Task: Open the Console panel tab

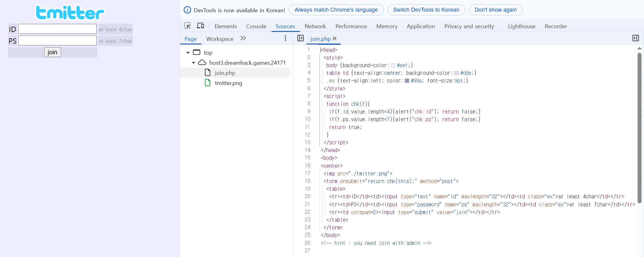Action: [256, 26]
